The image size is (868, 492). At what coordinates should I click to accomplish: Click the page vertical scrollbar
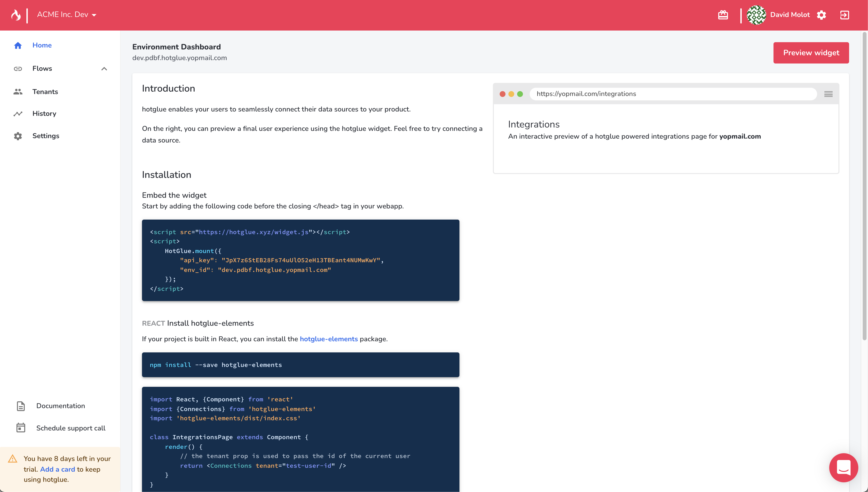(864, 186)
